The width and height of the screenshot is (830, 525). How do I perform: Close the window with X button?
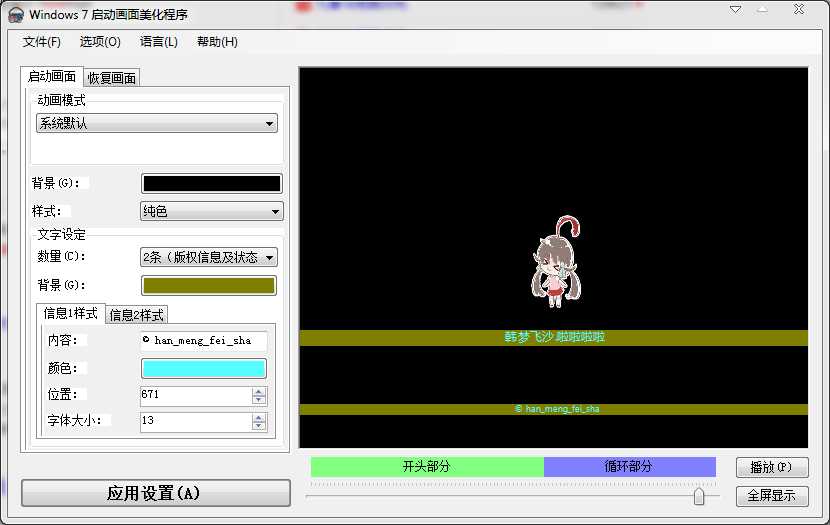tap(799, 9)
